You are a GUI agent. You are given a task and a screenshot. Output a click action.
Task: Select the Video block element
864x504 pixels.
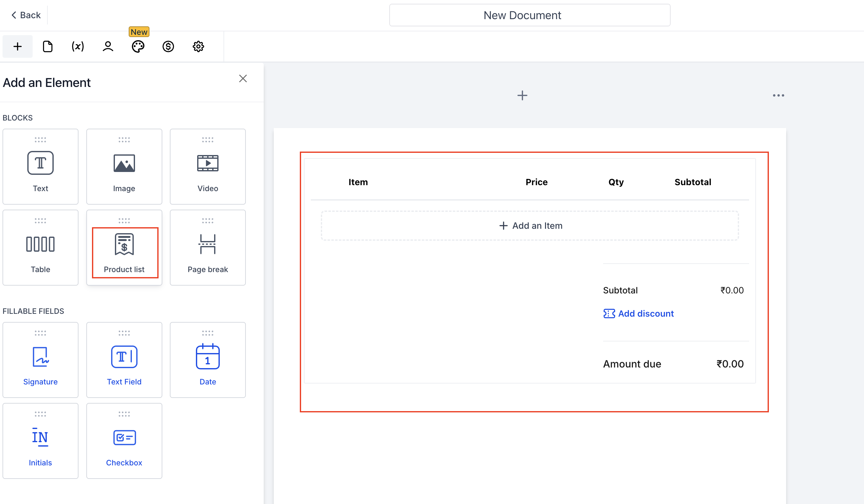click(x=208, y=167)
